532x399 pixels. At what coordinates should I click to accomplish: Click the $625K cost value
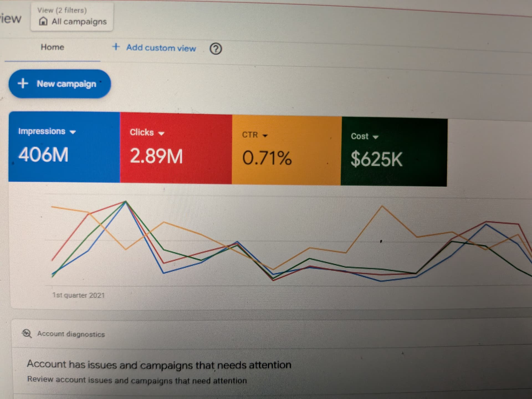tap(376, 159)
